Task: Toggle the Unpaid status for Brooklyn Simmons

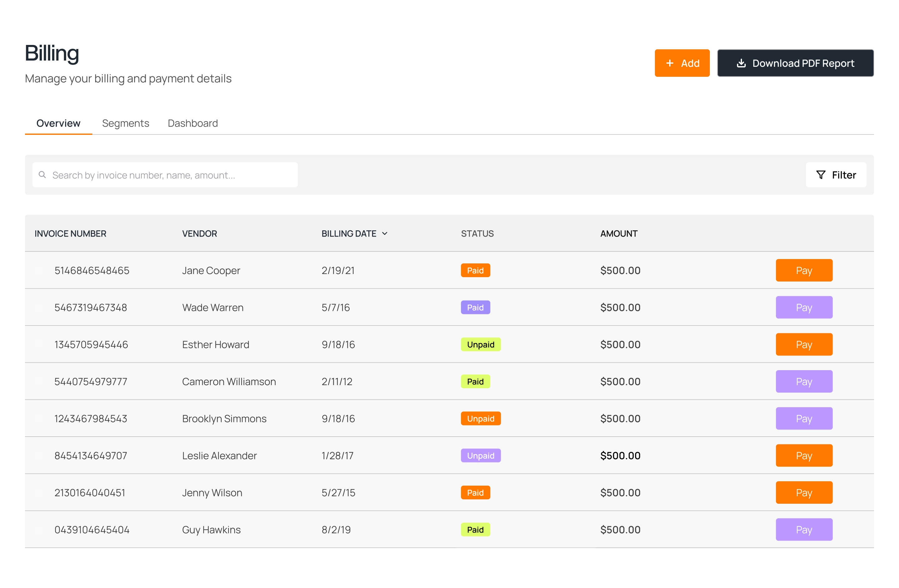Action: (x=480, y=419)
